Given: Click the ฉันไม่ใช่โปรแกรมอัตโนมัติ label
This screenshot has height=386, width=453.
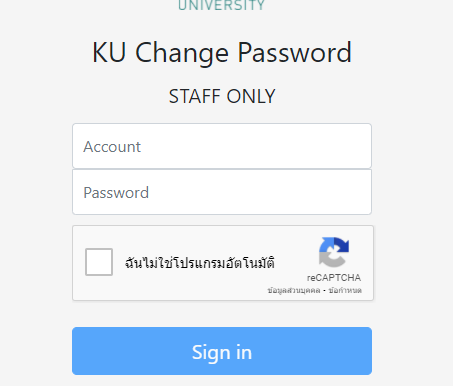Looking at the screenshot, I should [x=200, y=262].
